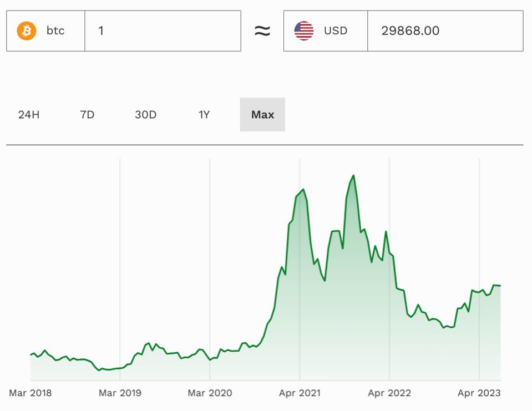The width and height of the screenshot is (532, 411).
Task: Focus the USD amount field showing 29868.00
Action: pyautogui.click(x=444, y=31)
